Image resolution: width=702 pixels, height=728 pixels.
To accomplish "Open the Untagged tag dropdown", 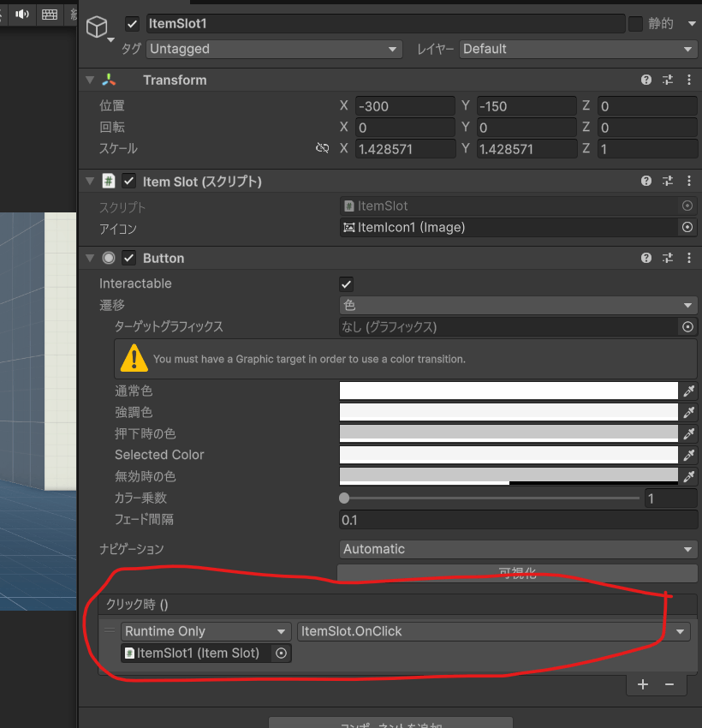I will click(274, 49).
